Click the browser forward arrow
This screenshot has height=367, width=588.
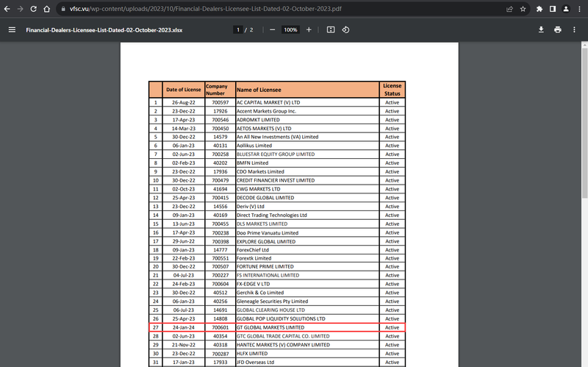21,9
